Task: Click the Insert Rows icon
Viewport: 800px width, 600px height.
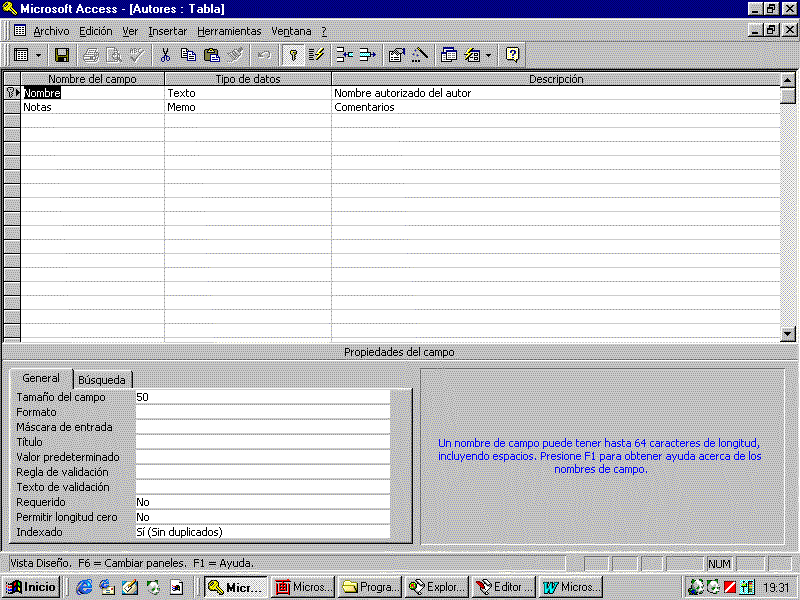Action: click(x=345, y=55)
